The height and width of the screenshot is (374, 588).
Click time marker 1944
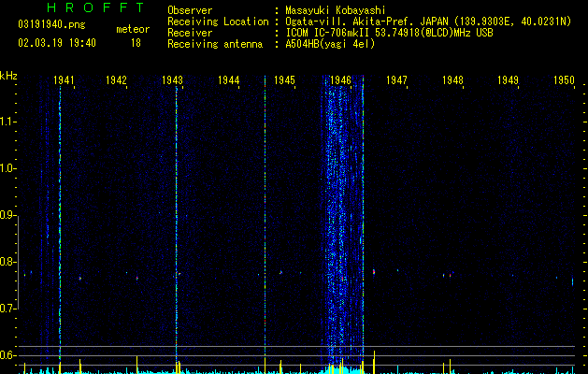[228, 80]
